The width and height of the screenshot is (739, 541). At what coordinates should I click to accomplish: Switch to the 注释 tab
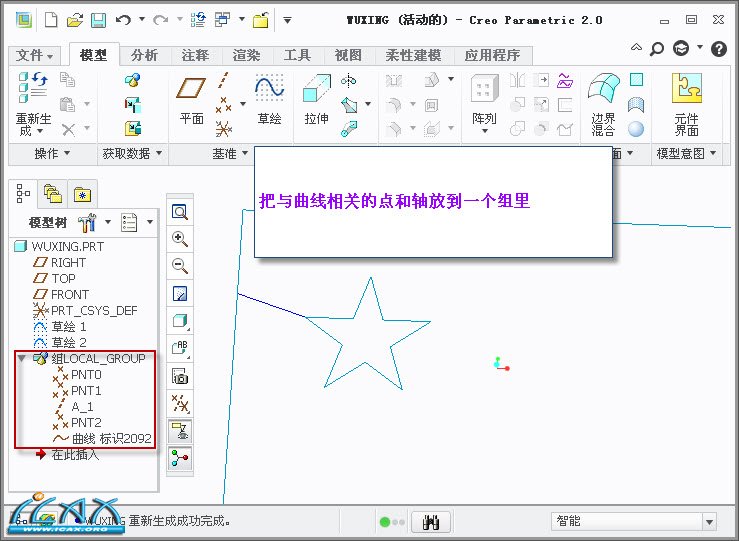(195, 56)
